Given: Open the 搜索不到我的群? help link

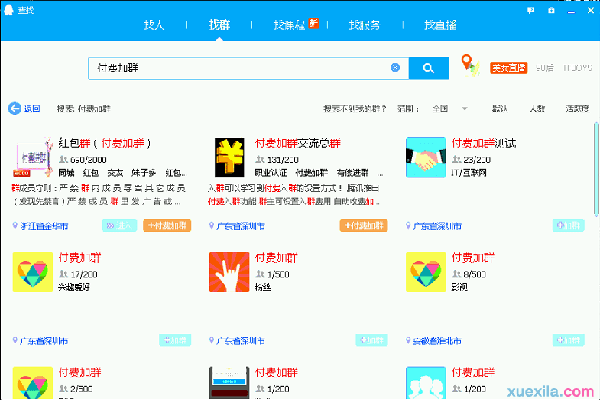Looking at the screenshot, I should pos(354,109).
